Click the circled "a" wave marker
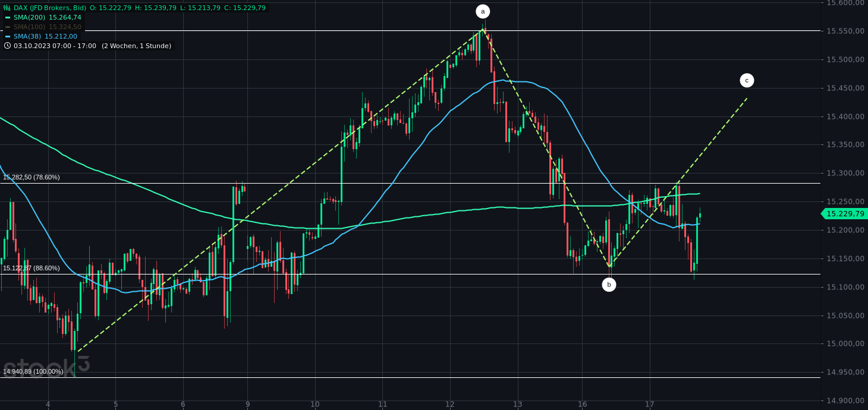This screenshot has width=868, height=410. tap(483, 10)
